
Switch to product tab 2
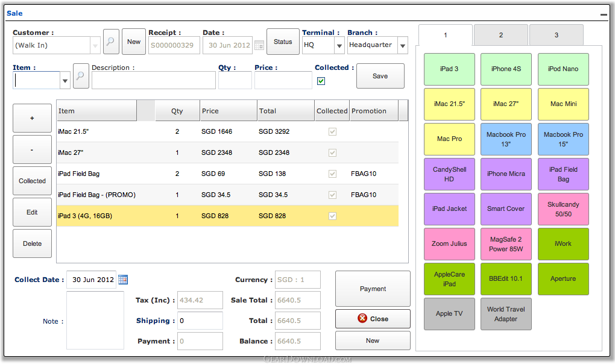[x=501, y=36]
